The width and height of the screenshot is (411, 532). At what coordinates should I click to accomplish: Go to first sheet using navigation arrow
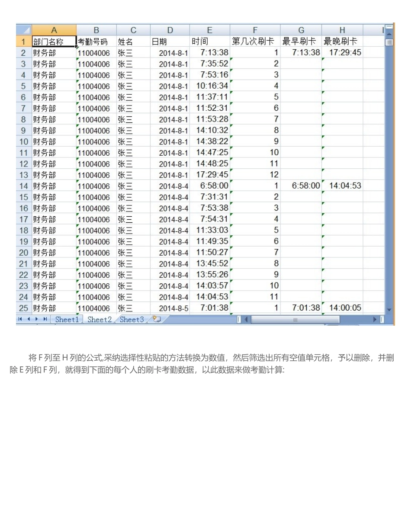click(19, 320)
